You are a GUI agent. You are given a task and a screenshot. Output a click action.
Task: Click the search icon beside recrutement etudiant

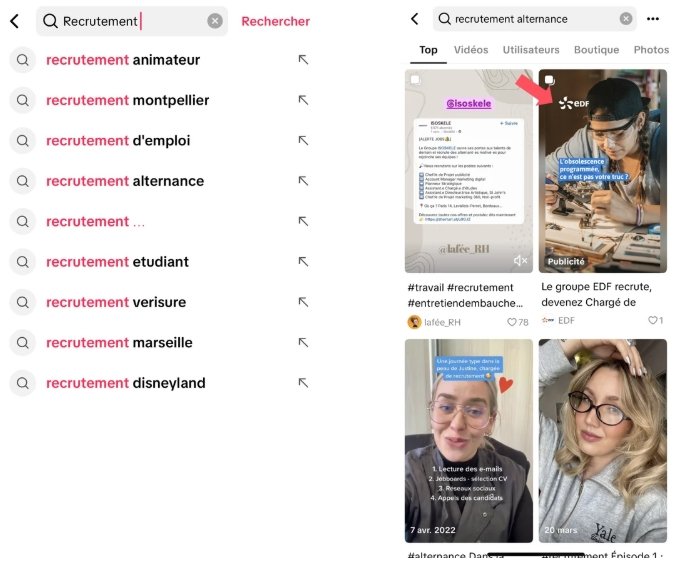(x=22, y=262)
